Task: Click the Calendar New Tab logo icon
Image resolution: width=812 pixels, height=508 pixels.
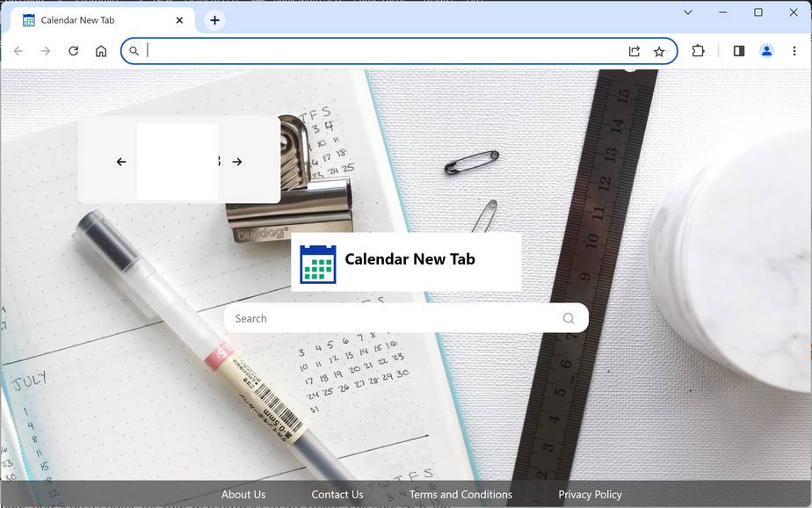Action: pyautogui.click(x=318, y=264)
